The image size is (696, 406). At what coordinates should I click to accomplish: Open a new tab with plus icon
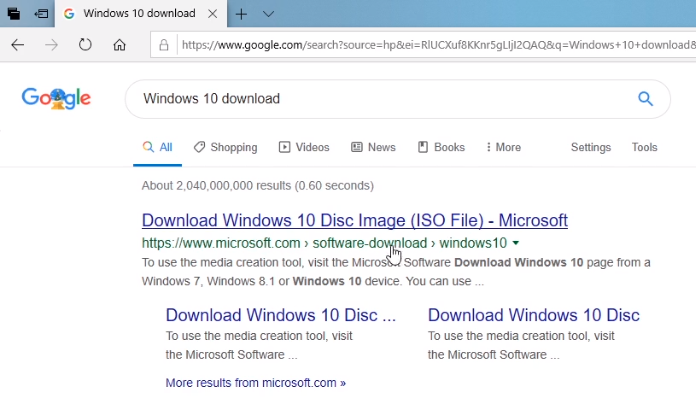241,14
